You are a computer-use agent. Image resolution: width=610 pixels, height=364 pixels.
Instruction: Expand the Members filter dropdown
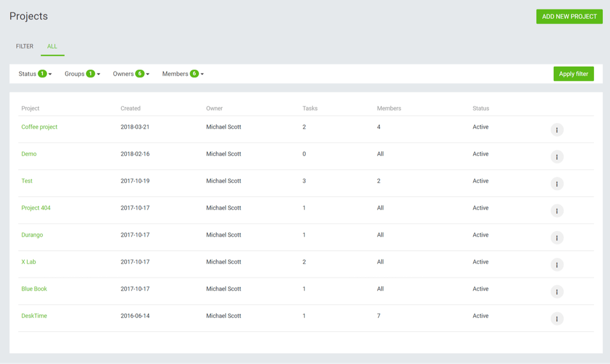(x=183, y=74)
